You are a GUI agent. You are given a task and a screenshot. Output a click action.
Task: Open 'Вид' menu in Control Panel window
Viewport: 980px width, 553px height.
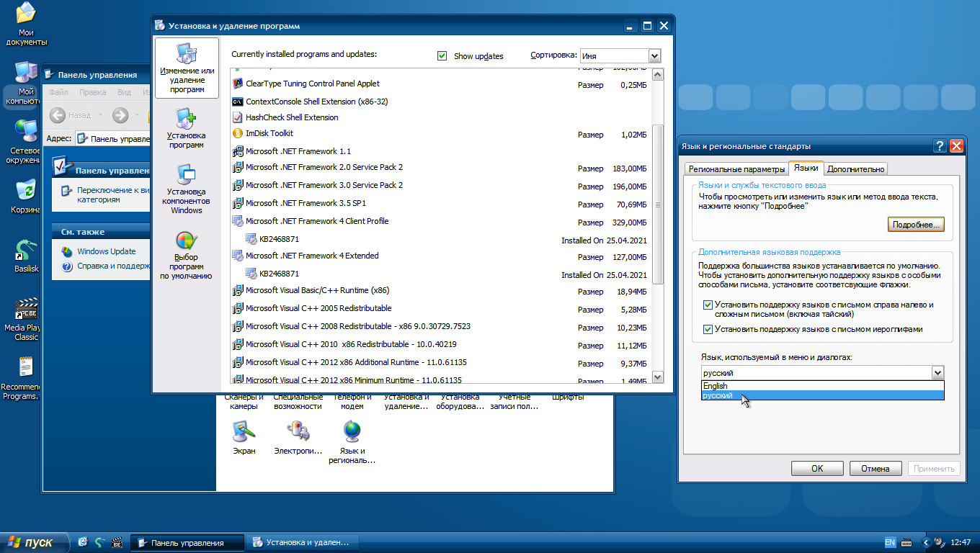[124, 92]
